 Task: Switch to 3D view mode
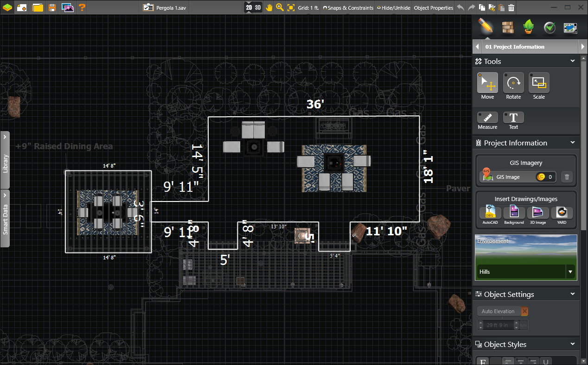click(x=258, y=7)
